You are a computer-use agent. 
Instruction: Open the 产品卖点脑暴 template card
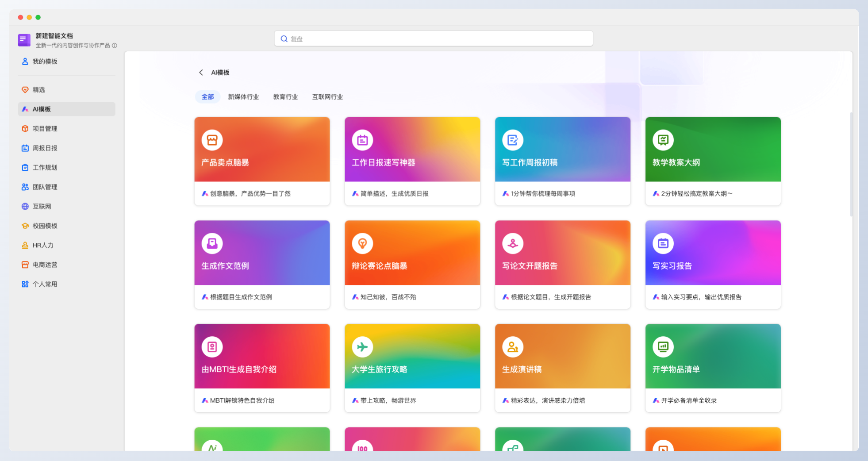tap(262, 161)
